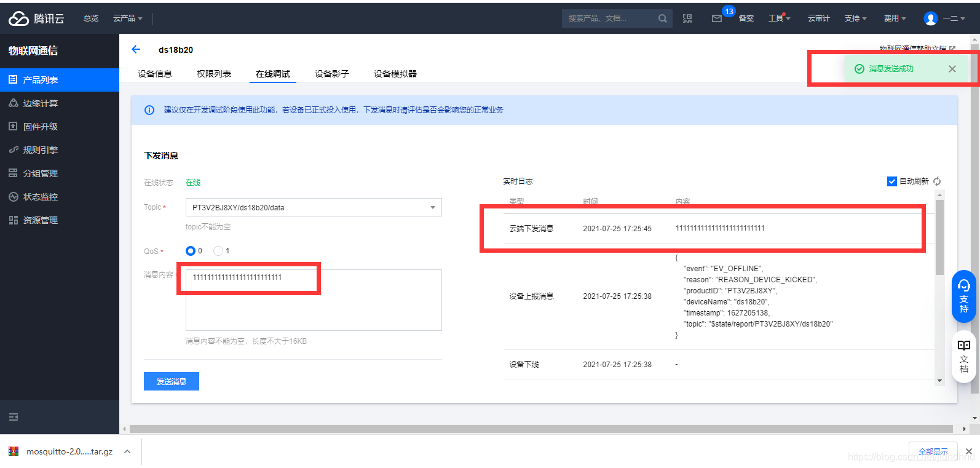The width and height of the screenshot is (980, 468).
Task: Open the 物联网通信帮助文档 link
Action: click(x=917, y=49)
